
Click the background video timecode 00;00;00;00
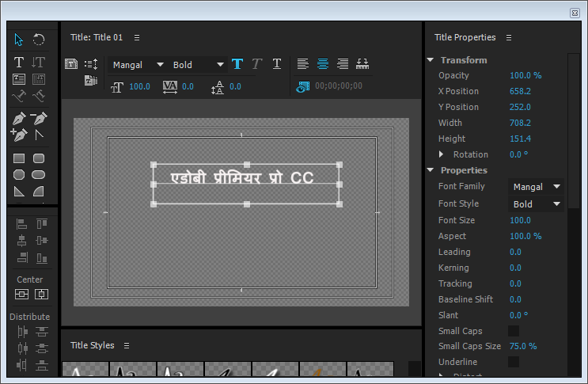pyautogui.click(x=339, y=86)
